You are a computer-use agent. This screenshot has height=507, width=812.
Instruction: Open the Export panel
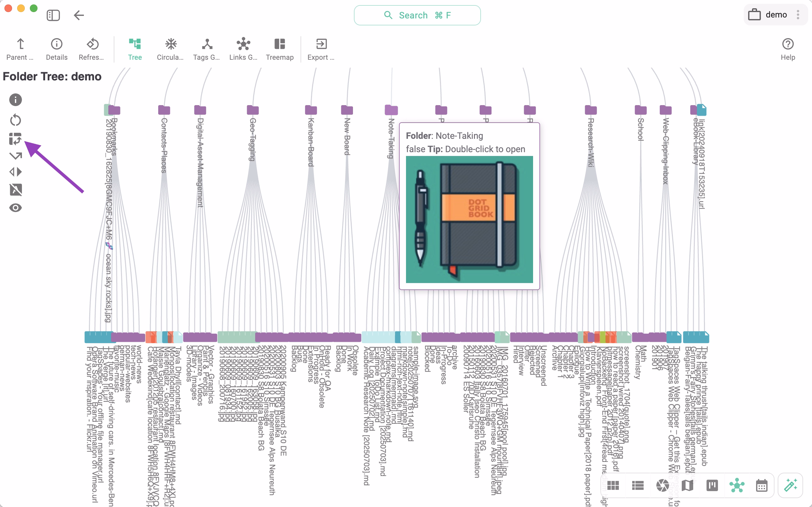[321, 49]
